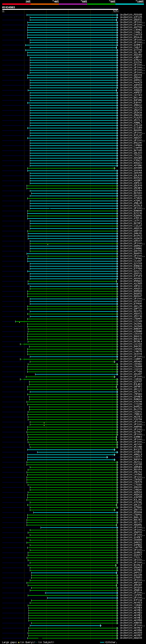This screenshot has height=644, width=146.
Task: Open hit UniRef100_A3BFV7
Action: [131, 58]
